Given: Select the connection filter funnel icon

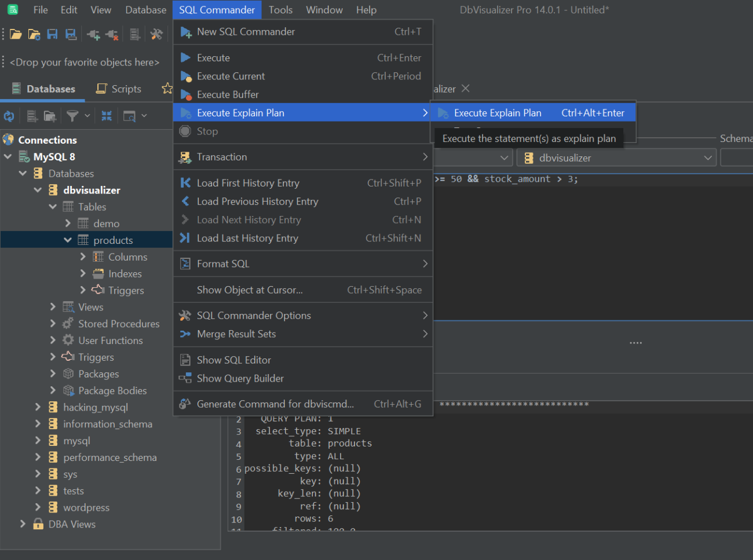Looking at the screenshot, I should click(72, 115).
